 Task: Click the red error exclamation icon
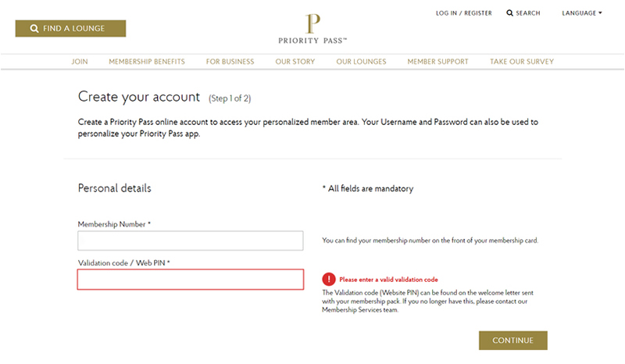[x=329, y=279]
